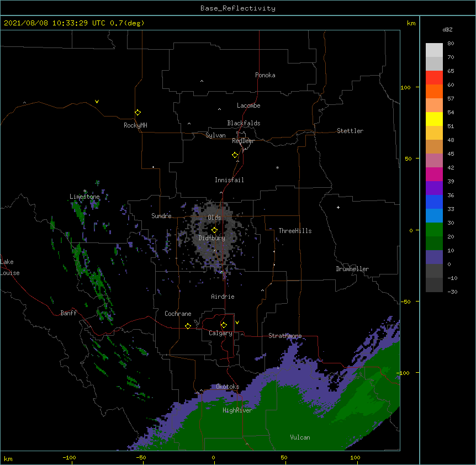Screen dimensions: 476x465
Task: Click the Cochrane town label
Action: tap(178, 314)
